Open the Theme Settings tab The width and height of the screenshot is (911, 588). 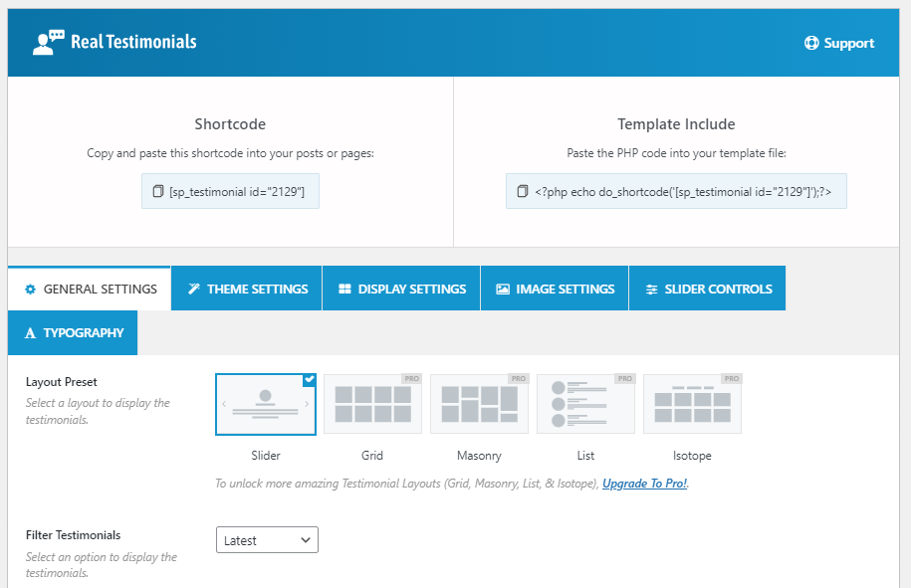point(246,288)
